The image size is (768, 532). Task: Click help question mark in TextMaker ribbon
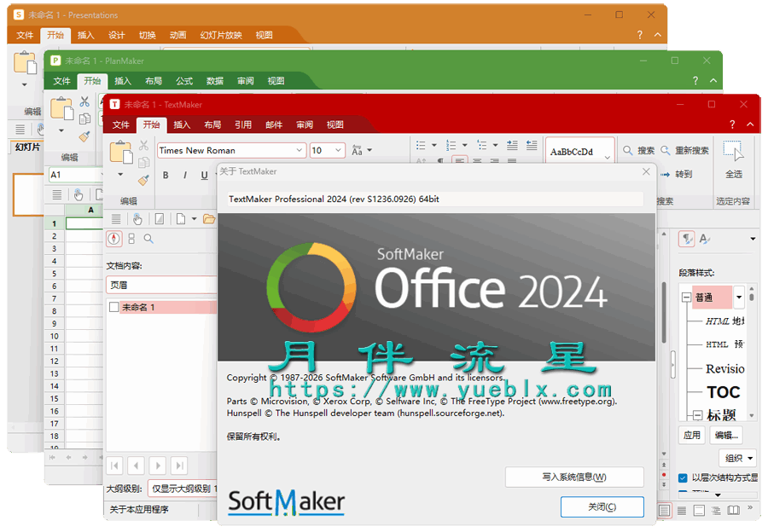pyautogui.click(x=732, y=124)
